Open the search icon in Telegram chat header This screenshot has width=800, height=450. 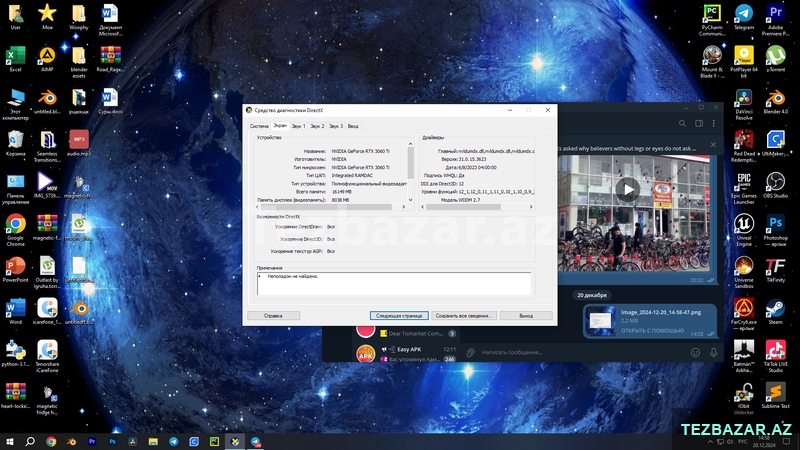682,123
